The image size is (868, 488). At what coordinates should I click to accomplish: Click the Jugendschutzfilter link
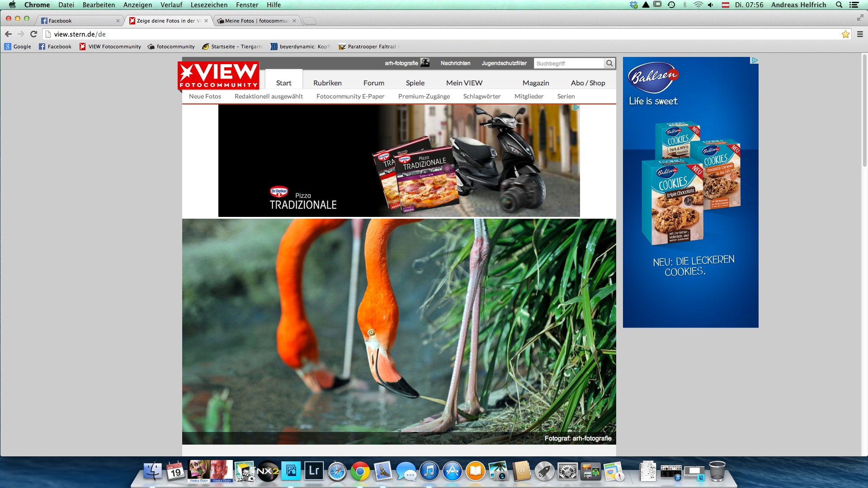click(504, 63)
